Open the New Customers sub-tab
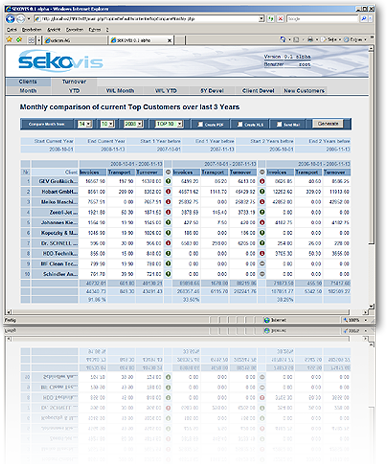390x464 pixels. (304, 90)
